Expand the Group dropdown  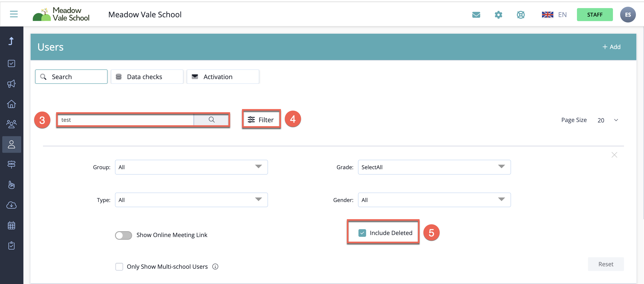[191, 167]
